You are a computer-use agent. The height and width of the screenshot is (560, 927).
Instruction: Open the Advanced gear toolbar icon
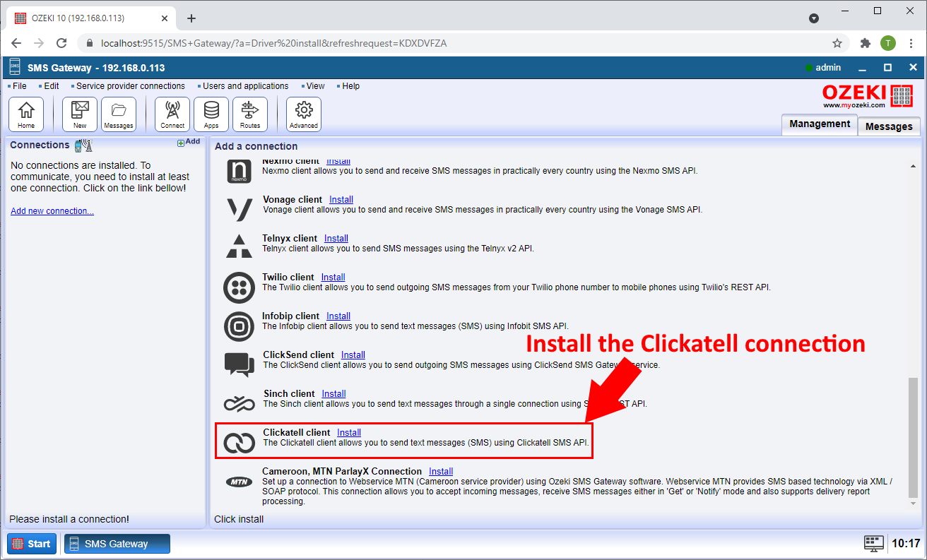[304, 114]
